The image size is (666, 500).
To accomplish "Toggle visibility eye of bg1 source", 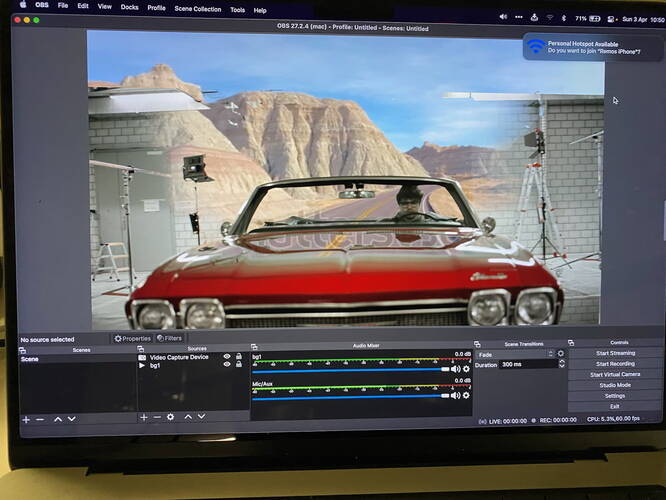I will point(227,364).
